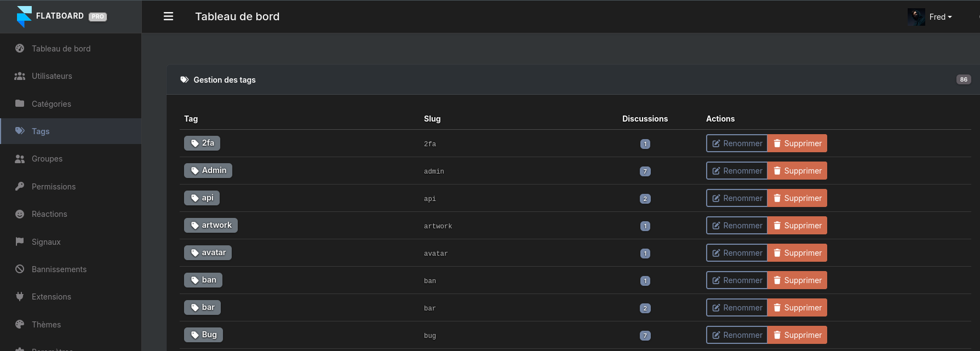
Task: Open Thèmes from the sidebar
Action: pyautogui.click(x=46, y=325)
